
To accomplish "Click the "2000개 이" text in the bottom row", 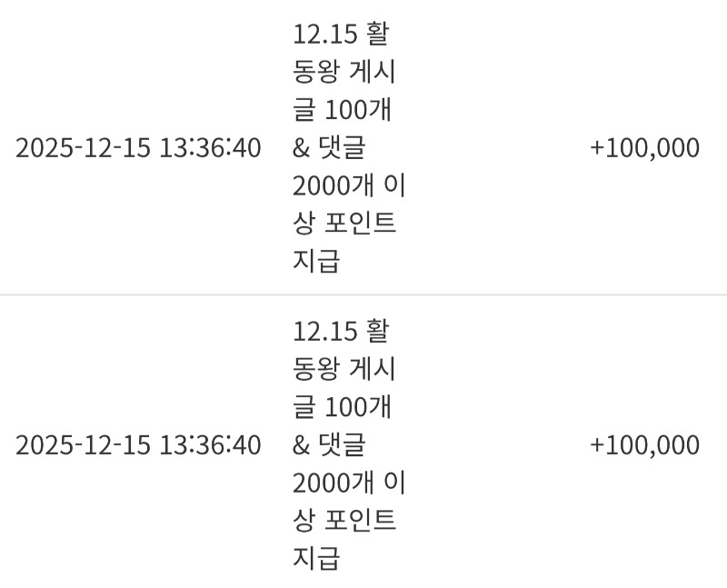I will (349, 483).
